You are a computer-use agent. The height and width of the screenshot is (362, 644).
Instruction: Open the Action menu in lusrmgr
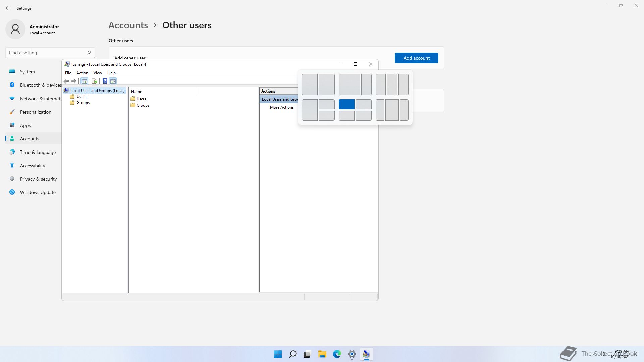point(82,73)
